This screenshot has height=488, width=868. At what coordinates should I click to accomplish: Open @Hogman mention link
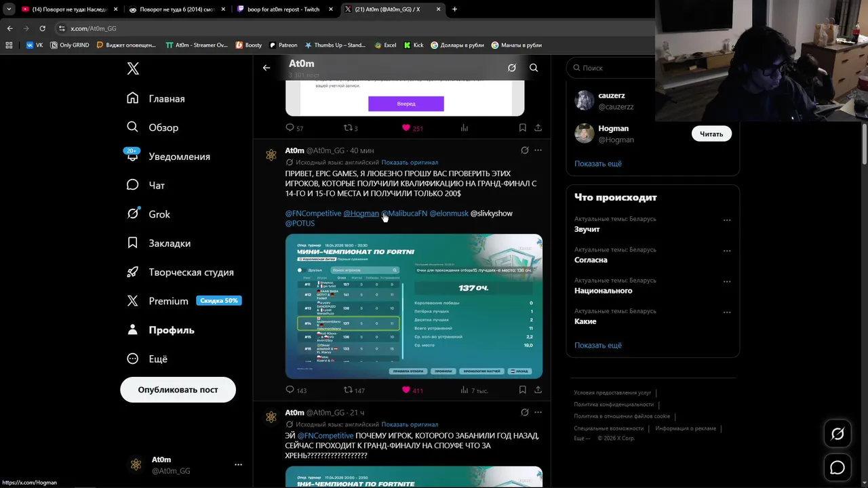point(361,213)
